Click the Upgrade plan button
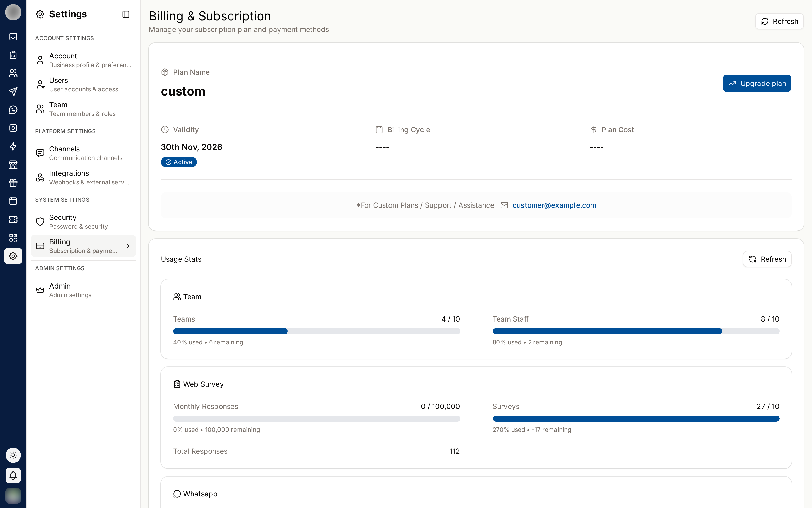Image resolution: width=812 pixels, height=508 pixels. pos(757,83)
